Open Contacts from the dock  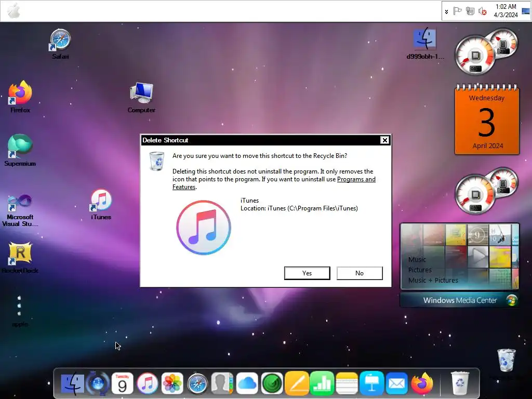222,384
